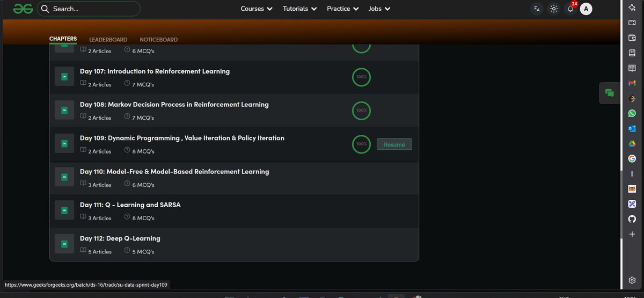Open the orange layered icon below Gmail
The height and width of the screenshot is (298, 644).
click(x=632, y=98)
